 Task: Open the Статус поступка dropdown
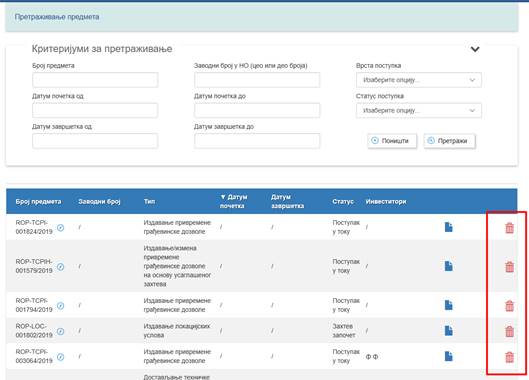419,110
